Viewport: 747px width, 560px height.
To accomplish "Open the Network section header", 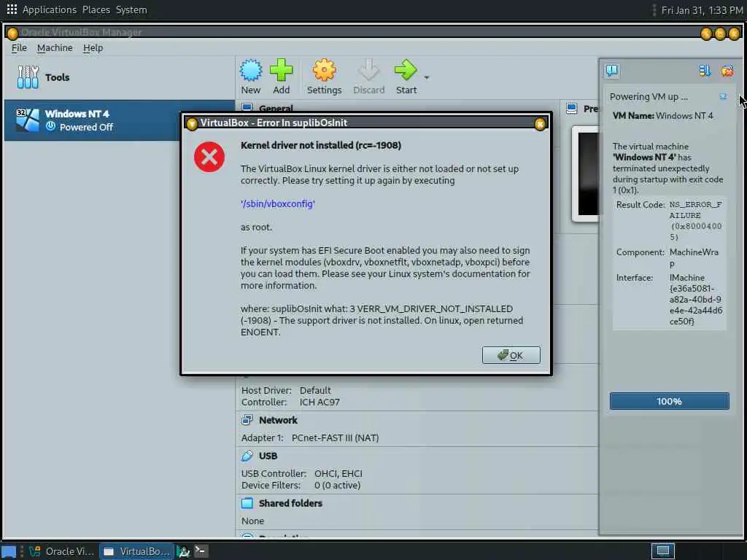I will pos(278,420).
